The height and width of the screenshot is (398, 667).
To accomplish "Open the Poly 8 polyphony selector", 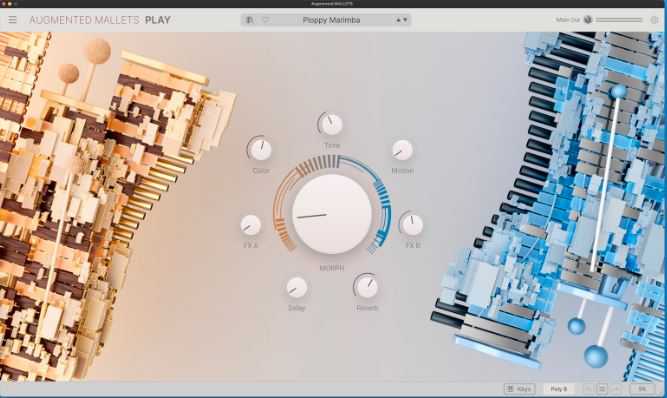I will click(x=559, y=389).
